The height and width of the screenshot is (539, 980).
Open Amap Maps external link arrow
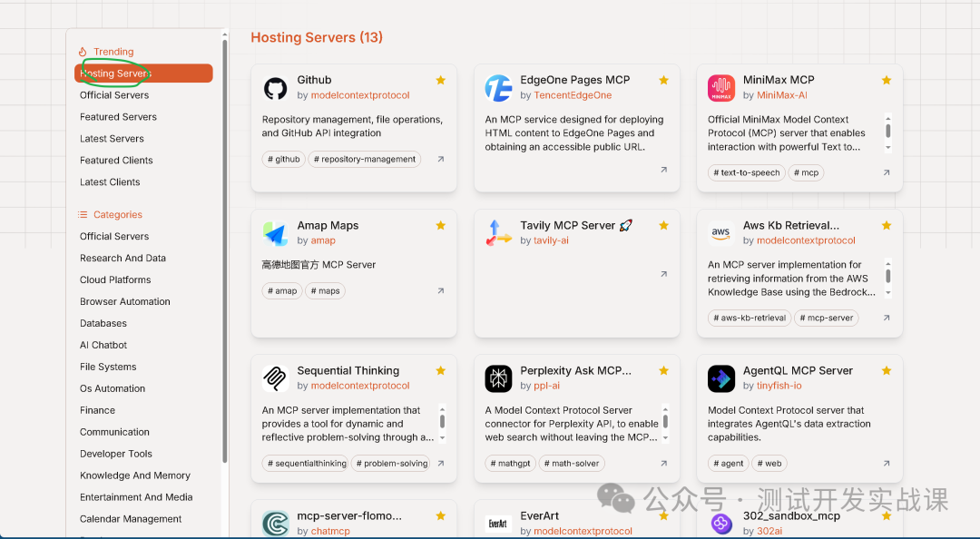coord(441,290)
